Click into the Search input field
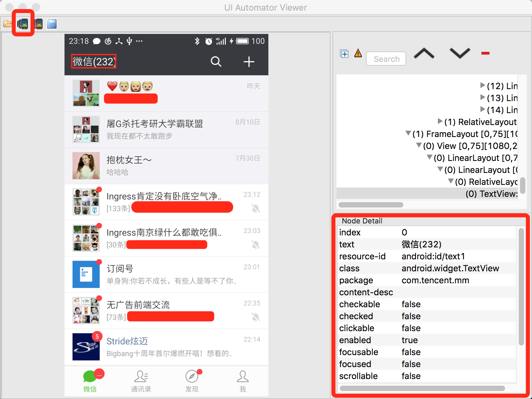 pyautogui.click(x=386, y=59)
